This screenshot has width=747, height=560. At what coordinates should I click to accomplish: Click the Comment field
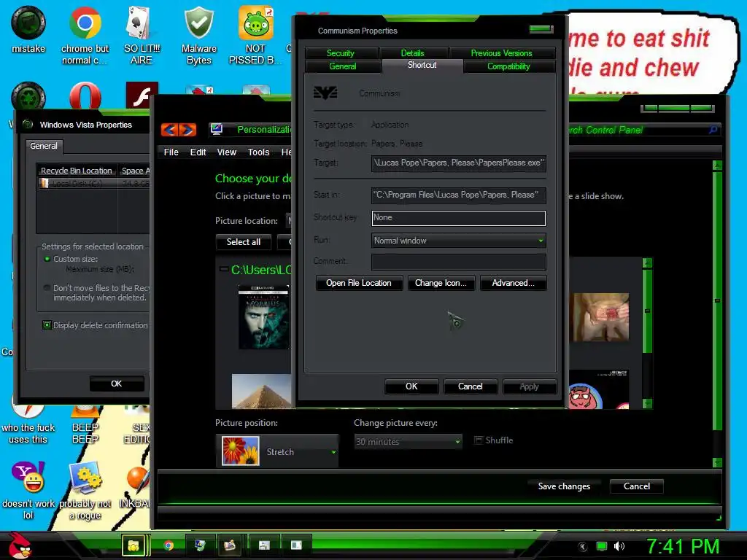point(458,262)
